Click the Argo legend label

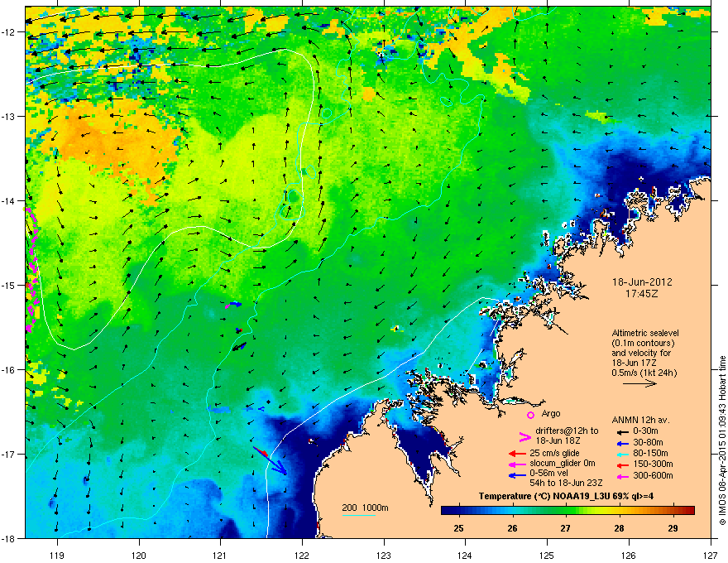pyautogui.click(x=551, y=413)
